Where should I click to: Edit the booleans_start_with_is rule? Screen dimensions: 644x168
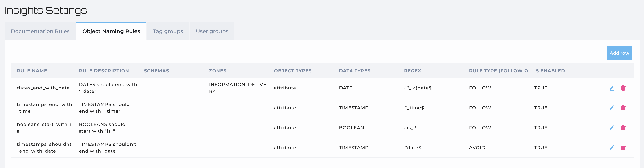pyautogui.click(x=612, y=128)
